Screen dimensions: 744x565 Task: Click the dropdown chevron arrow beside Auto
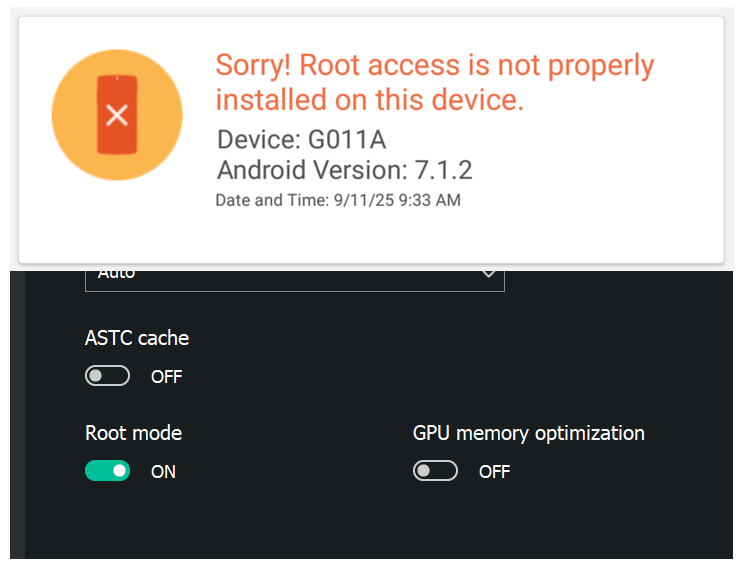[x=488, y=274]
